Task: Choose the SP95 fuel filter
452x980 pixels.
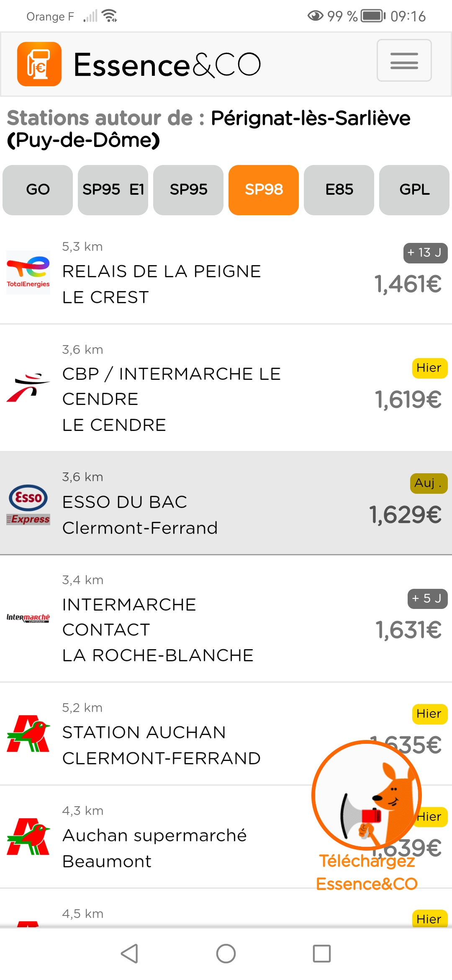Action: tap(188, 190)
